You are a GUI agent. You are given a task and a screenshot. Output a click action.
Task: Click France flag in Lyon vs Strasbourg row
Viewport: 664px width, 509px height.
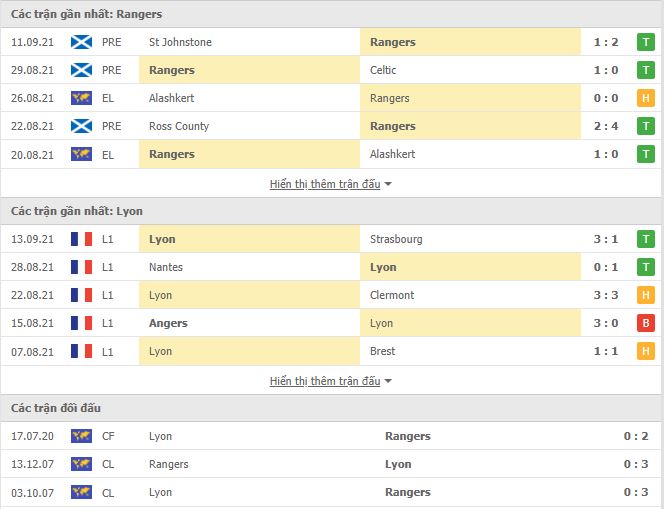point(81,239)
